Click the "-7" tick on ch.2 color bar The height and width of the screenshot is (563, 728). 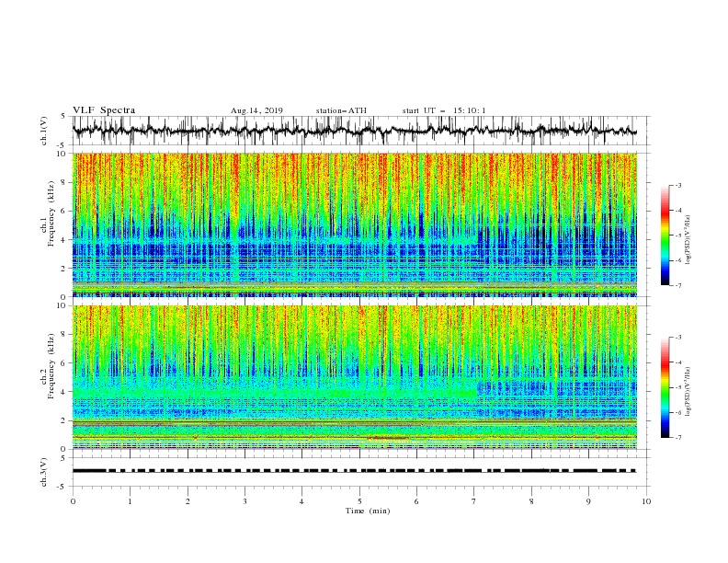(x=678, y=437)
